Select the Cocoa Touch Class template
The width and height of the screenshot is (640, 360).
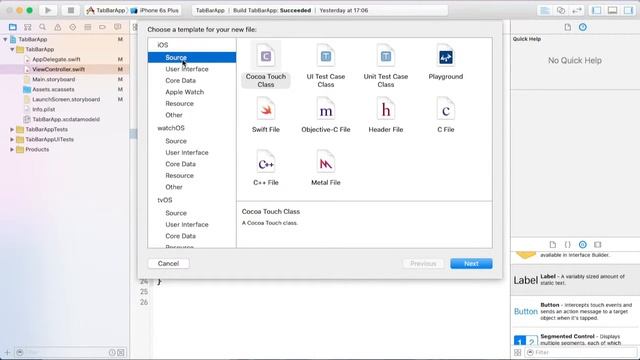click(x=266, y=65)
